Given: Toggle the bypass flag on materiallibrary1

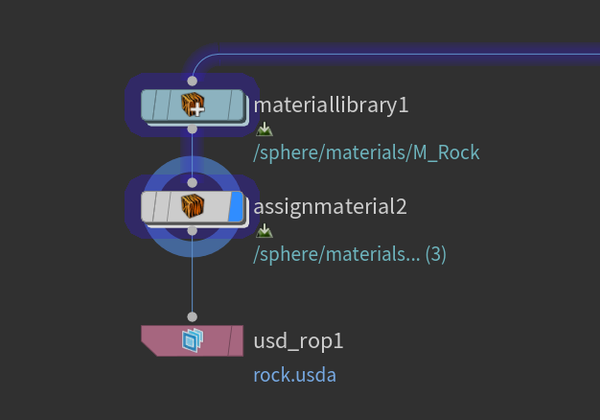Looking at the screenshot, I should [x=149, y=105].
